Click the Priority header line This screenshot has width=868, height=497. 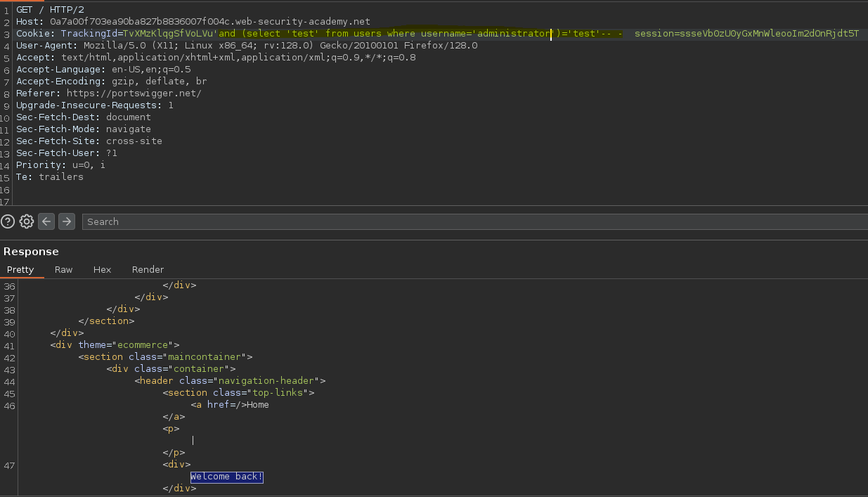(61, 165)
